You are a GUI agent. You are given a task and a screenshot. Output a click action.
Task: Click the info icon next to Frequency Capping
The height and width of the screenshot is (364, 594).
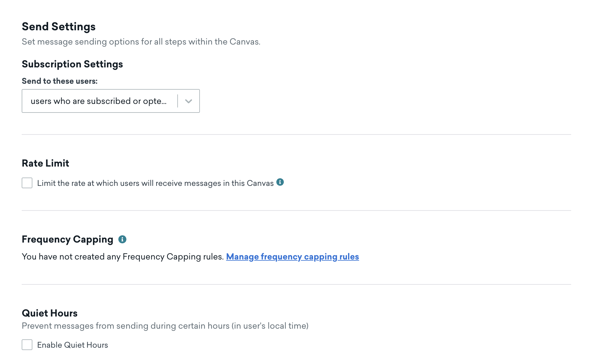122,239
